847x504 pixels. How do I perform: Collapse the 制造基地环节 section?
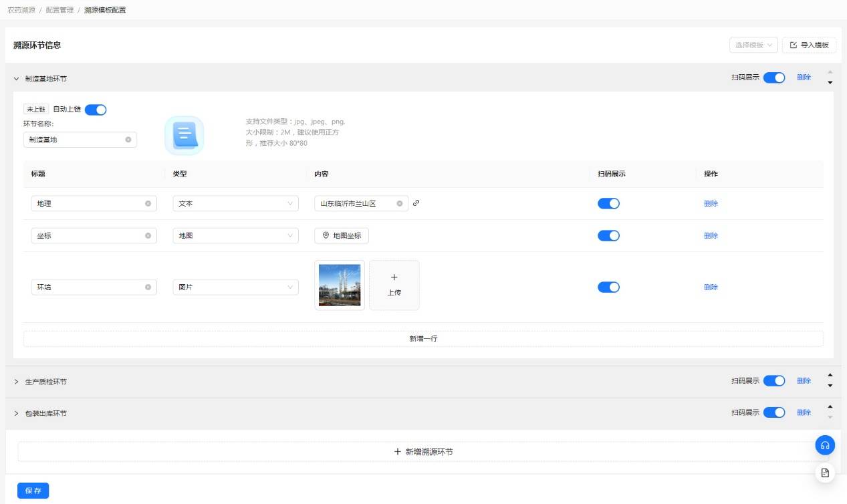[x=17, y=79]
